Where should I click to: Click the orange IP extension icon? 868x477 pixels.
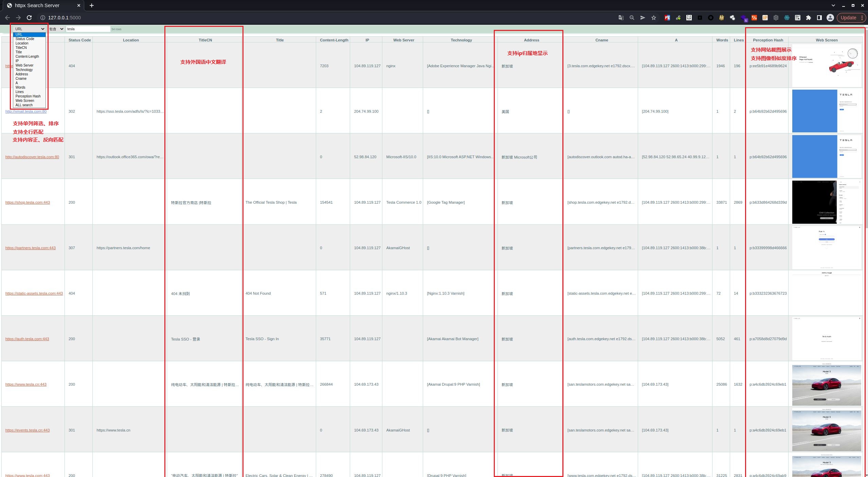coord(765,18)
